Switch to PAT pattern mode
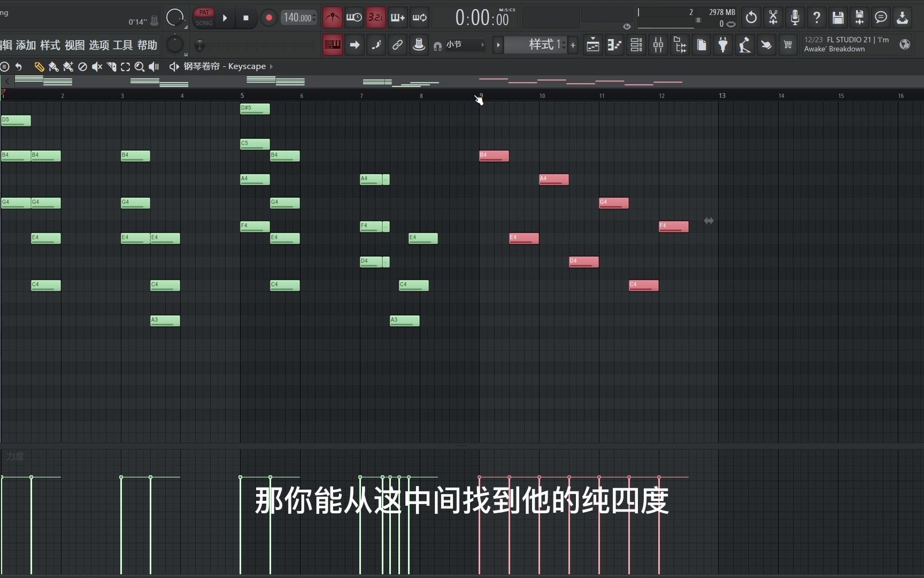This screenshot has width=924, height=578. (x=204, y=13)
